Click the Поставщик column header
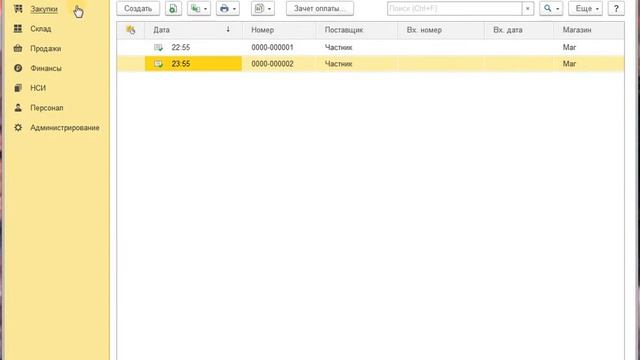The height and width of the screenshot is (360, 640). (357, 30)
